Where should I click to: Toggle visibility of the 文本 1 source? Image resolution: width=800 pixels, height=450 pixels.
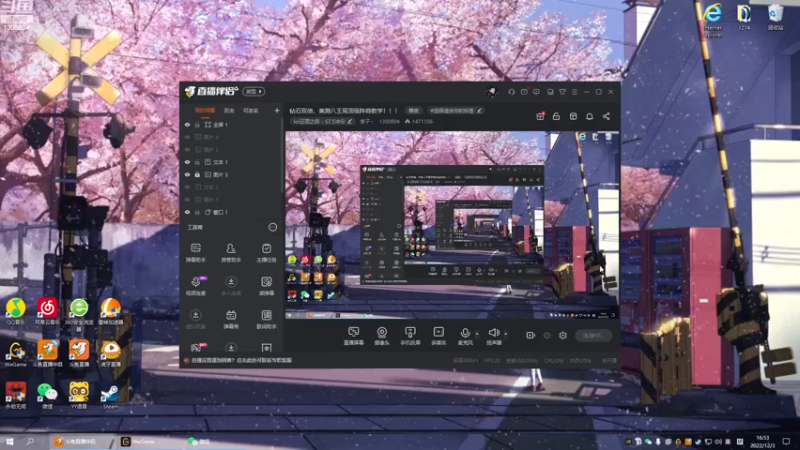187,162
